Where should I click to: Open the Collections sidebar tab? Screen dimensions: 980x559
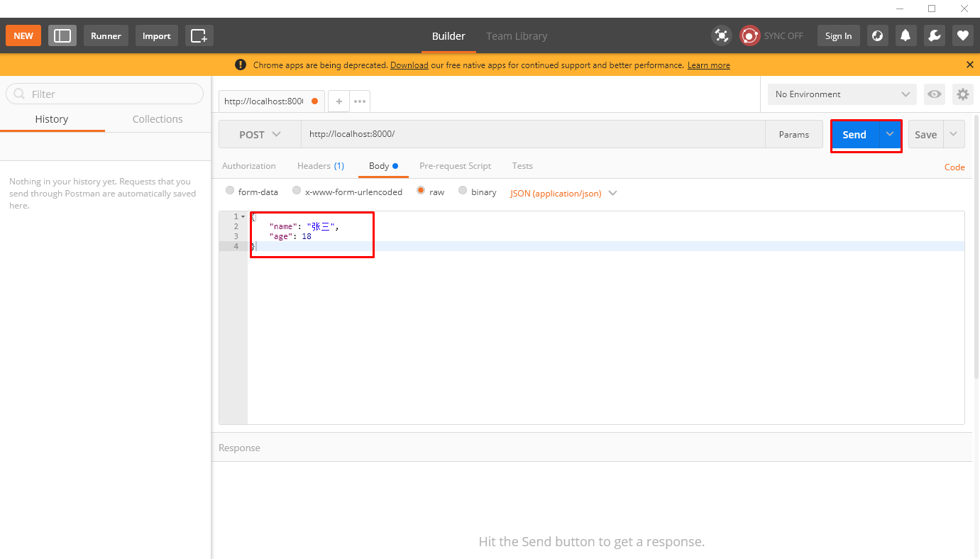[x=158, y=119]
